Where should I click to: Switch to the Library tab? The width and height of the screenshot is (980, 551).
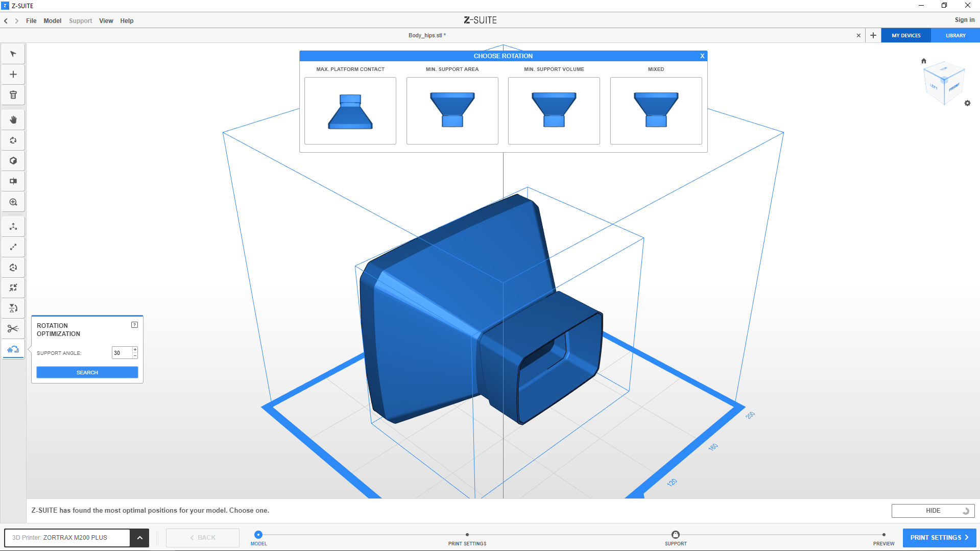pos(955,36)
